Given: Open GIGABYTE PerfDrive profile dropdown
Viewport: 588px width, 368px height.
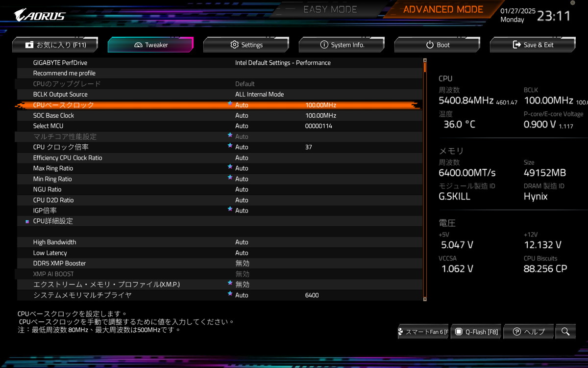Looking at the screenshot, I should (283, 63).
